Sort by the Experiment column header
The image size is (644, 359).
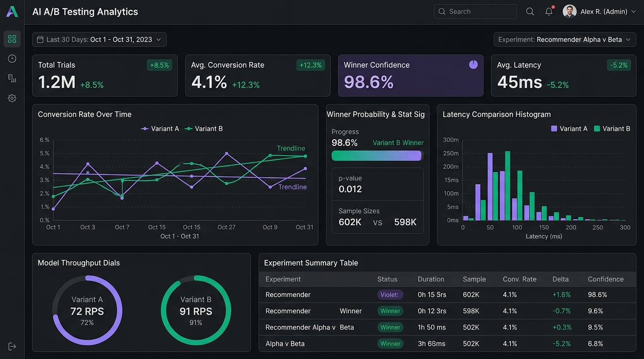pyautogui.click(x=283, y=279)
